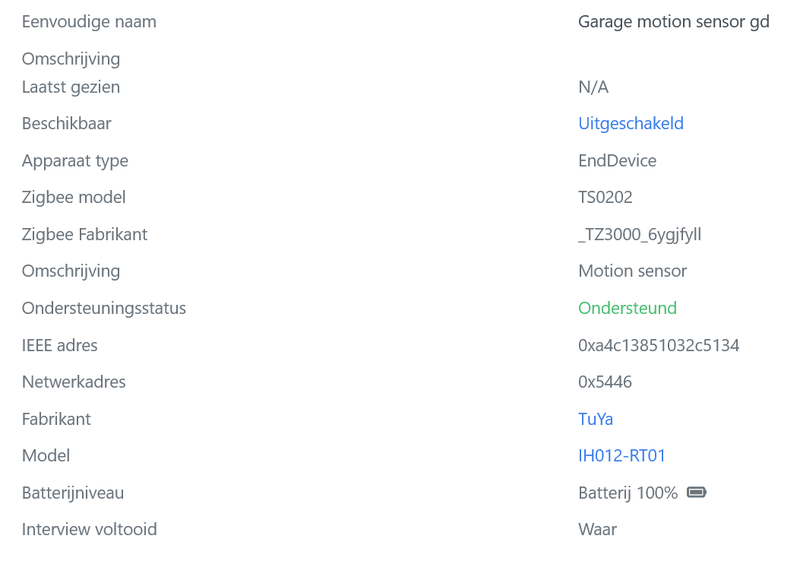Viewport: 800px width, 561px height.
Task: Click the N/A last seen value
Action: tap(593, 87)
